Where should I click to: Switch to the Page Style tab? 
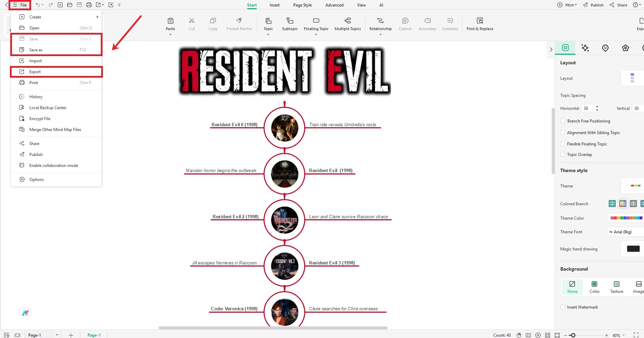303,5
